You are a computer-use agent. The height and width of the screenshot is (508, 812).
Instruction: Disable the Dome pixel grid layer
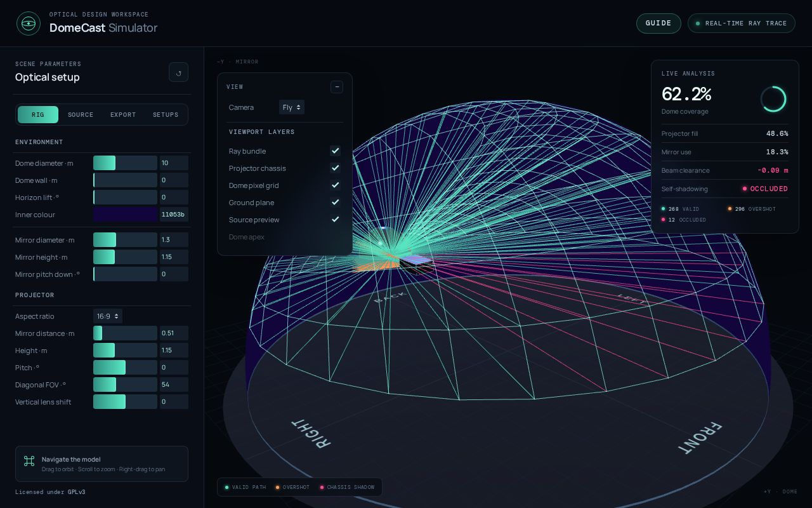pos(335,185)
